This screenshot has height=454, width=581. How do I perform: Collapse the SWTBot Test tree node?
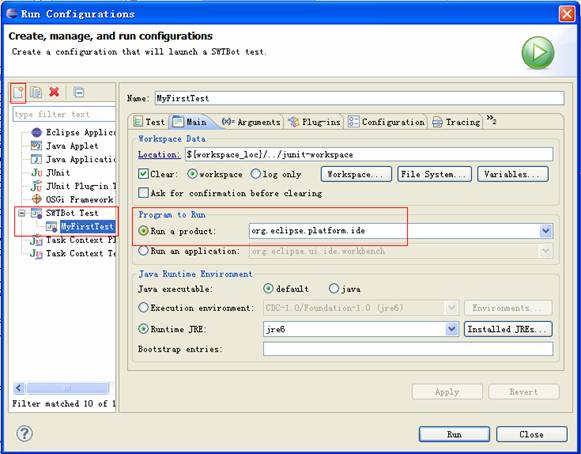(22, 213)
